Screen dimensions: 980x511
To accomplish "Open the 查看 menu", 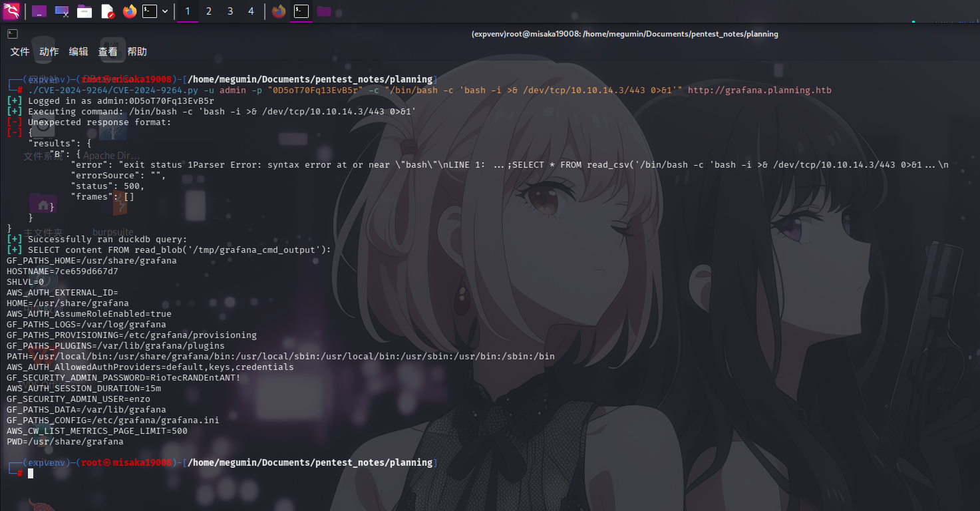I will pos(108,51).
